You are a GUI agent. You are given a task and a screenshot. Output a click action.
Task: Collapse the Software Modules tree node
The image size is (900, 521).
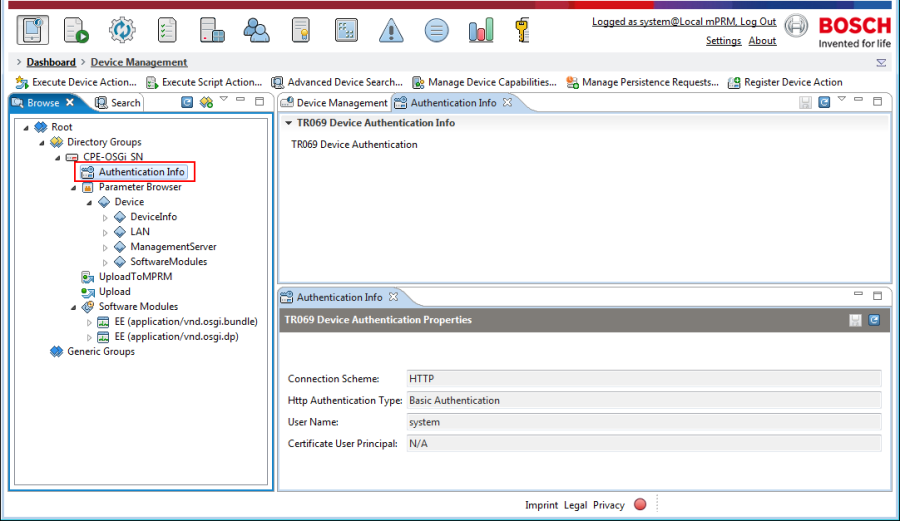(x=73, y=308)
